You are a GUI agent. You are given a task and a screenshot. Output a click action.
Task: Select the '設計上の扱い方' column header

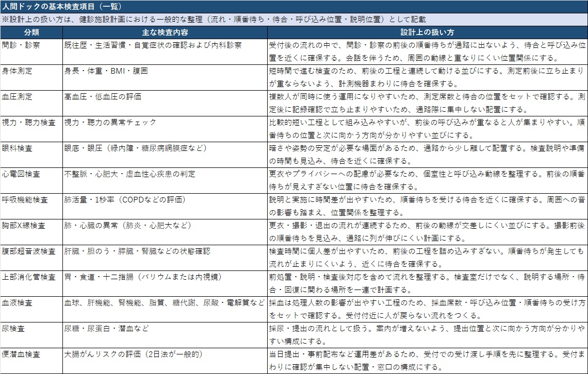click(427, 32)
